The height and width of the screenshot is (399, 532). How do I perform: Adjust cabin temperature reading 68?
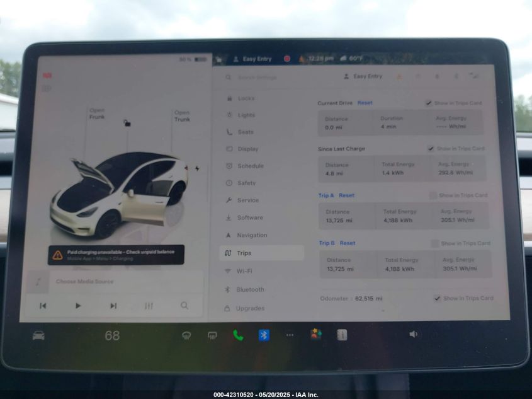click(x=113, y=335)
